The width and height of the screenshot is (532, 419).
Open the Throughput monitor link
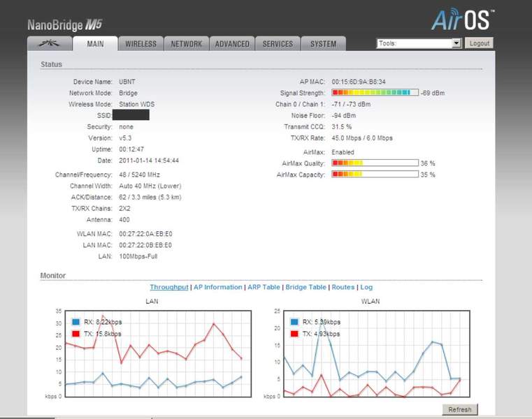tap(169, 287)
